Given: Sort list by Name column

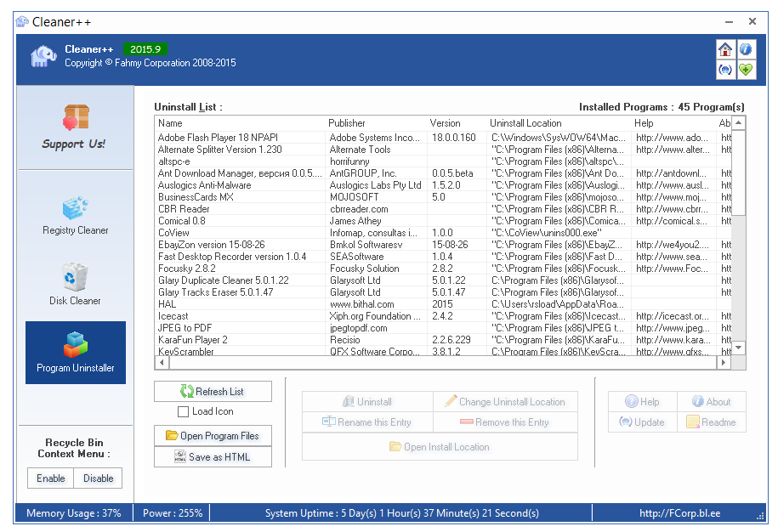Looking at the screenshot, I should click(240, 123).
